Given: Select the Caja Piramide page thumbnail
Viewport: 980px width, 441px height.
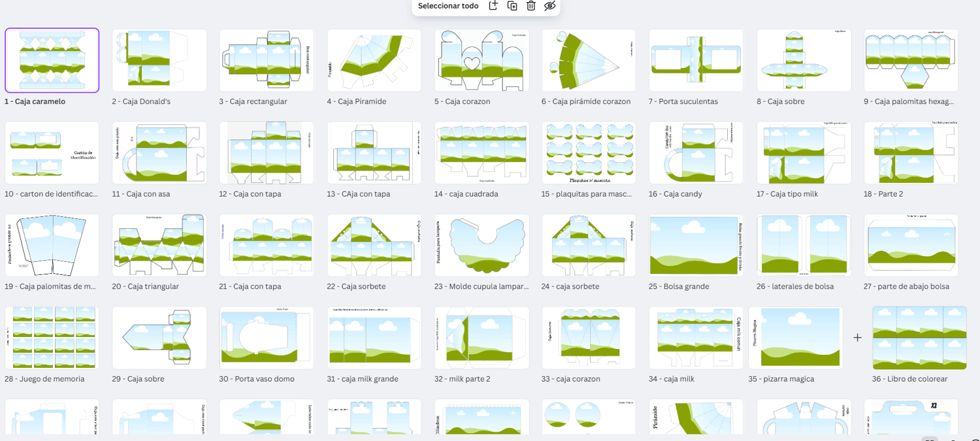Looking at the screenshot, I should (x=374, y=60).
